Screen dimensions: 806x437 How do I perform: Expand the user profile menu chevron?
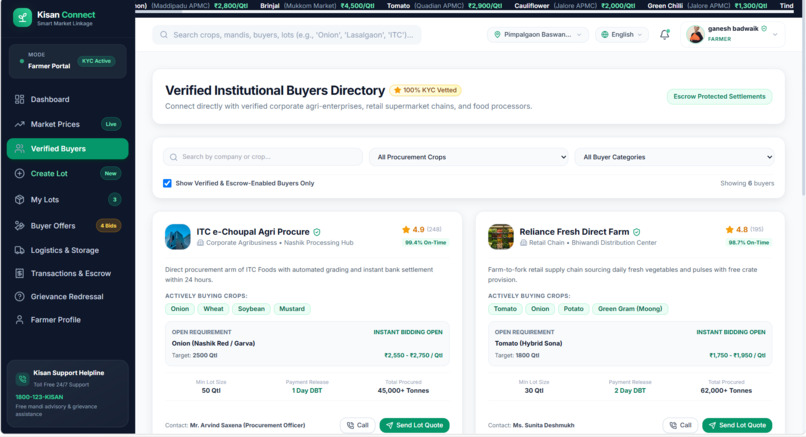point(775,35)
